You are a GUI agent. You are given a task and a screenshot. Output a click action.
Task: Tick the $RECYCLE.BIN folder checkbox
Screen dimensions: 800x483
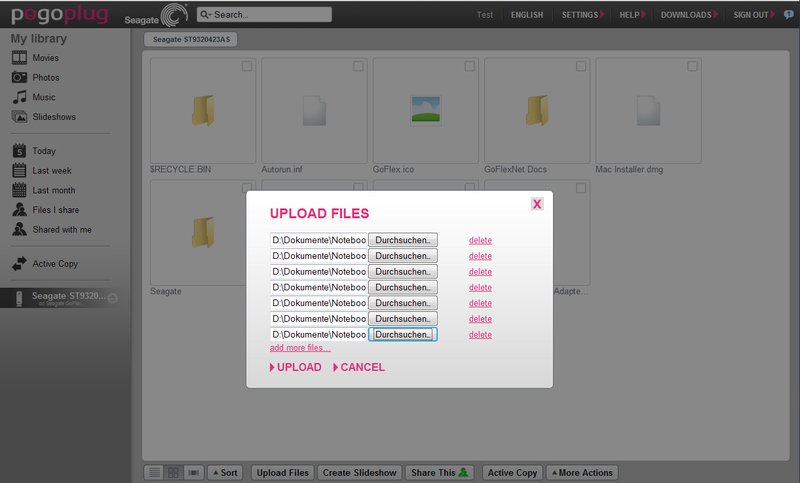coord(246,66)
